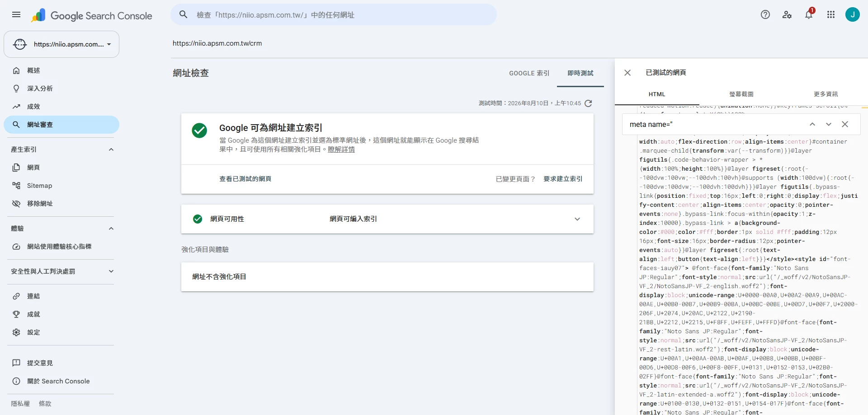Open the notifications bell
Viewport: 868px width, 415px height.
809,14
